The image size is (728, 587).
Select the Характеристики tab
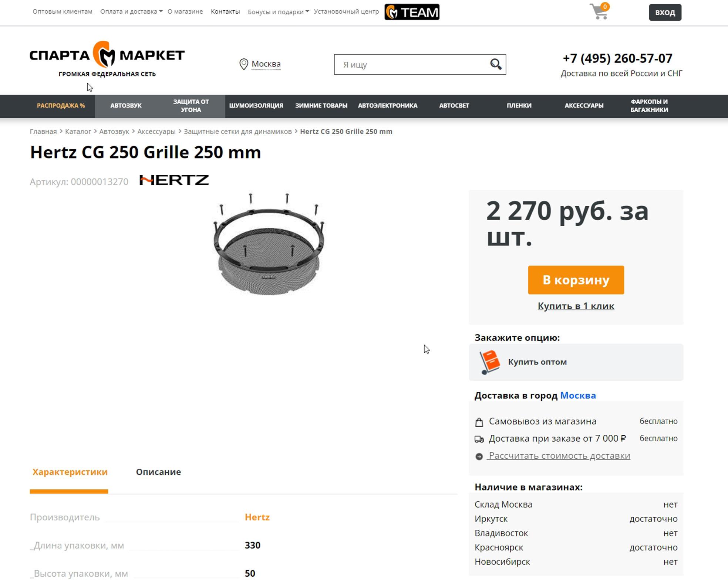tap(70, 472)
